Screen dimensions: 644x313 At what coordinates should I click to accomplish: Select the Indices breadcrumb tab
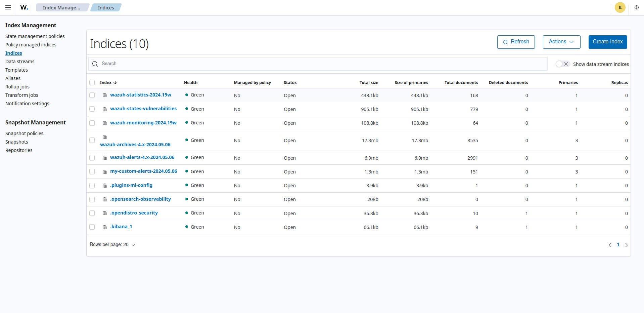coord(105,7)
